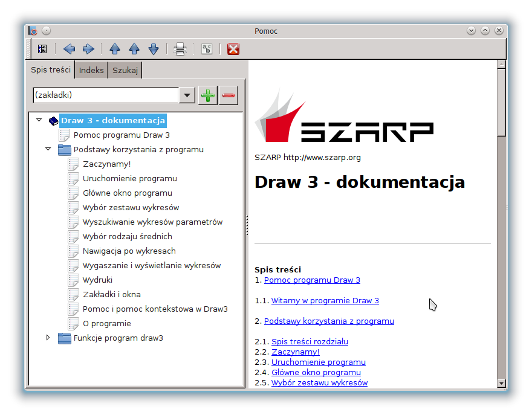Toggle the navigation panel icon in toolbar
This screenshot has width=532, height=415.
tap(42, 49)
